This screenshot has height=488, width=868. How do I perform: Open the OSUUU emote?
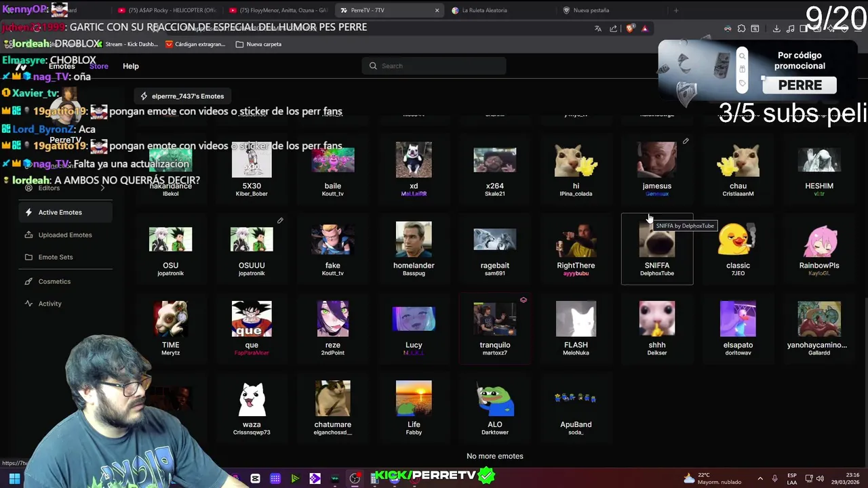pyautogui.click(x=252, y=249)
